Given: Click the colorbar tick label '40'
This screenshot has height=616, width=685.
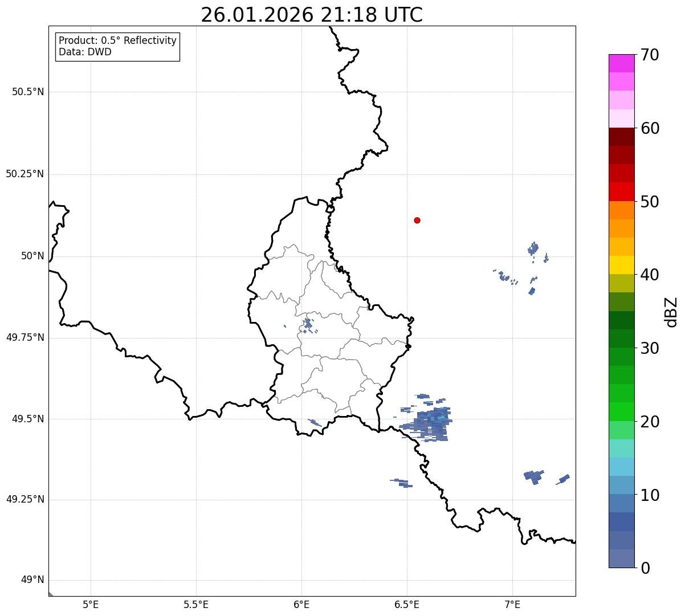Looking at the screenshot, I should (x=650, y=275).
